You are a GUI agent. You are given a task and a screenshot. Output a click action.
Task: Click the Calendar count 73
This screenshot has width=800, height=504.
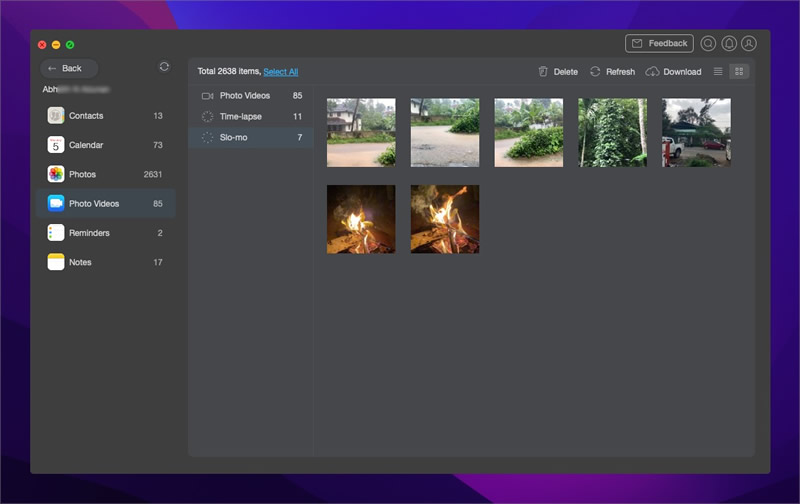[158, 145]
